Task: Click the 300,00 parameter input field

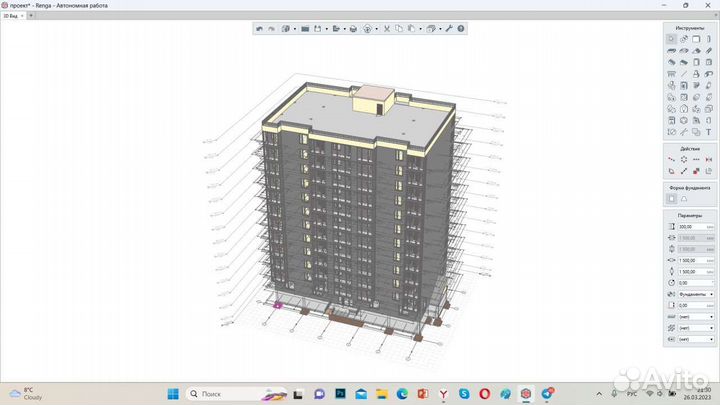Action: coord(691,227)
